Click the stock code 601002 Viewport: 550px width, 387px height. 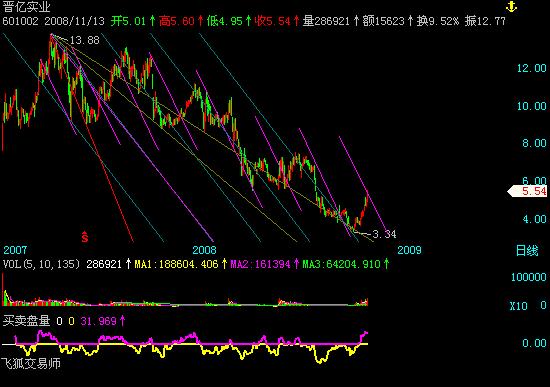pos(20,21)
